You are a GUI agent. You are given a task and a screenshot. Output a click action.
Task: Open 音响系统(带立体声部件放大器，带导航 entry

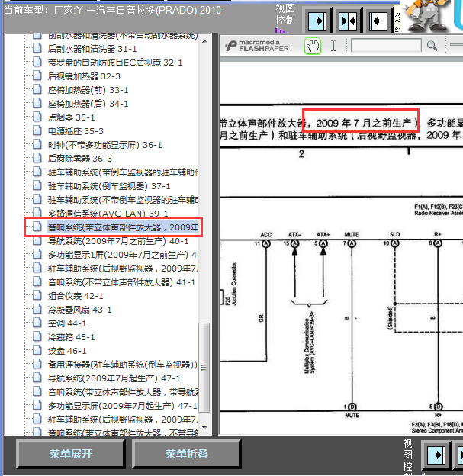pyautogui.click(x=123, y=392)
